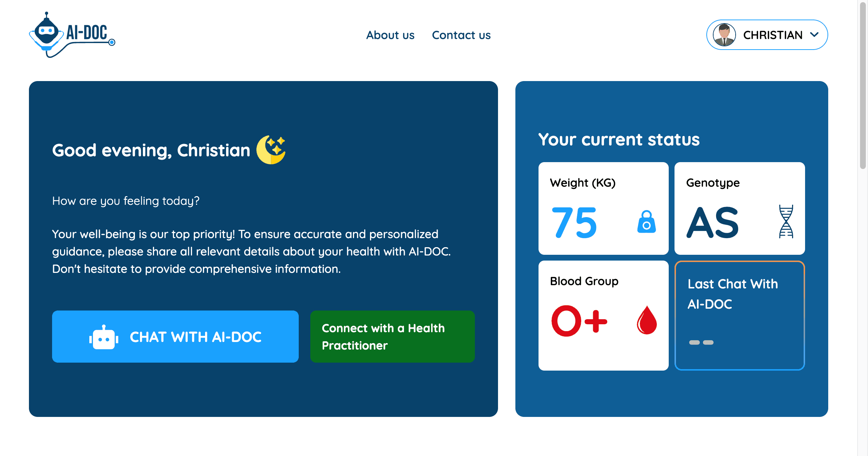Screen dimensions: 868x456
Task: Open the Contact us page
Action: [x=461, y=35]
